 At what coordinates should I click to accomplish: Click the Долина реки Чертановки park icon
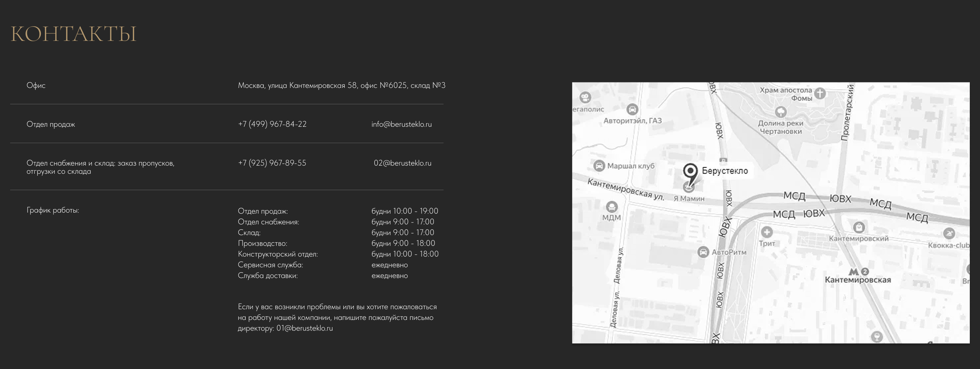point(781,111)
